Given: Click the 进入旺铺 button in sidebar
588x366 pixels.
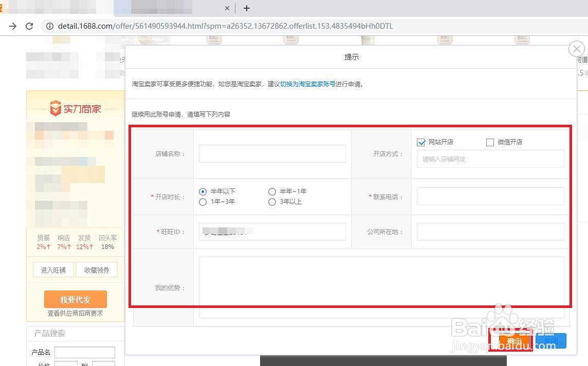Looking at the screenshot, I should [53, 269].
